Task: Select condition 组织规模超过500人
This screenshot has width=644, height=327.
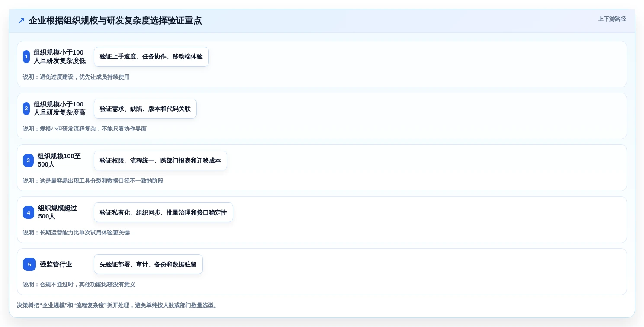Action: point(58,212)
